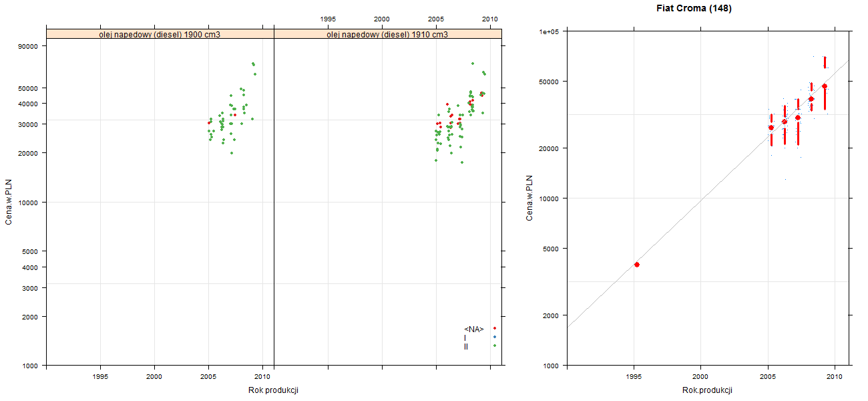Viewport: 868px width, 401px height.
Task: Click the lone red 1995 data point in Fiat Croma chart
Action: (x=637, y=265)
